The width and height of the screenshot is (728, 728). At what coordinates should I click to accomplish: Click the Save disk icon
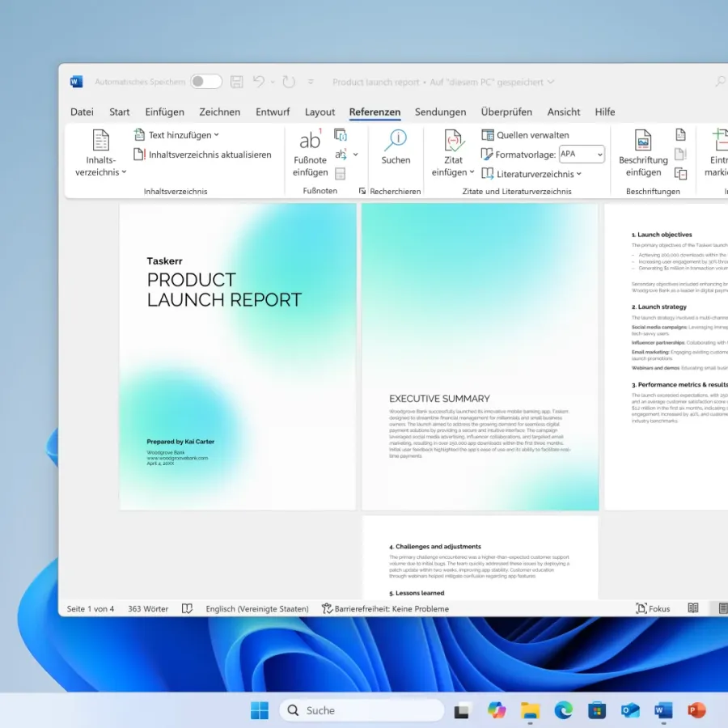point(237,82)
